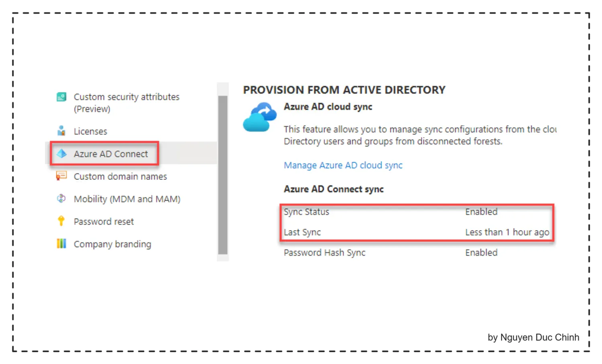Click the Company branding icon
This screenshot has height=364, width=602.
point(61,243)
